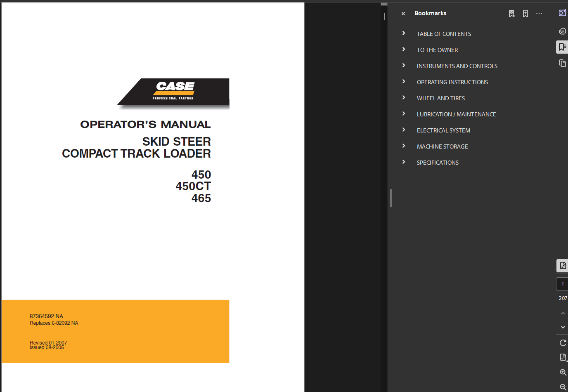The width and height of the screenshot is (568, 392).
Task: Expand the OPERATING INSTRUCTIONS bookmark
Action: 404,81
